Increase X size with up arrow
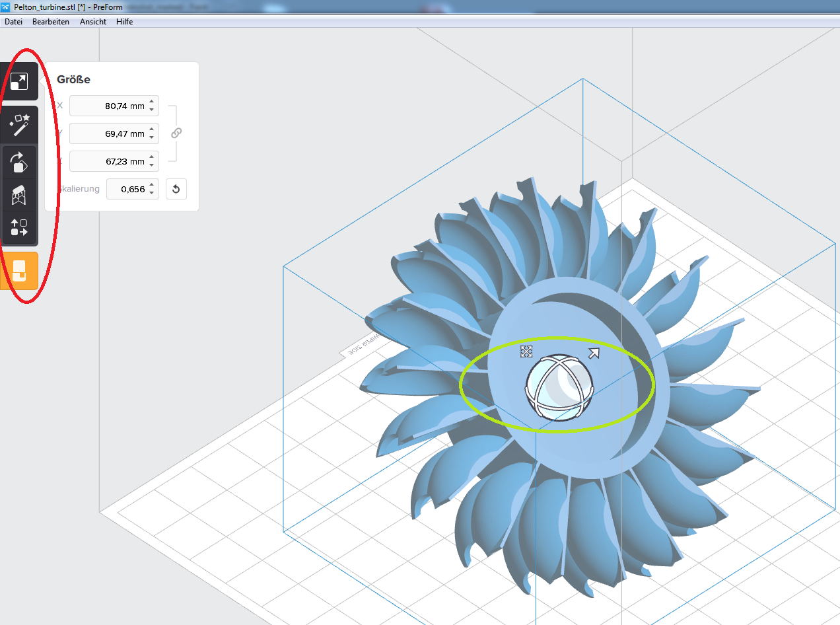840x625 pixels. click(x=152, y=102)
